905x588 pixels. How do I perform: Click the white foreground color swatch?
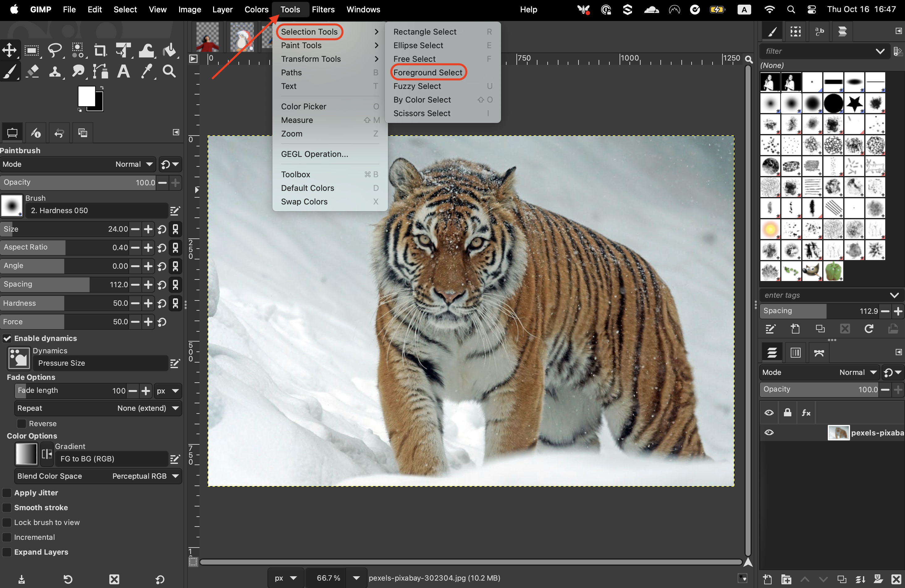click(x=86, y=96)
